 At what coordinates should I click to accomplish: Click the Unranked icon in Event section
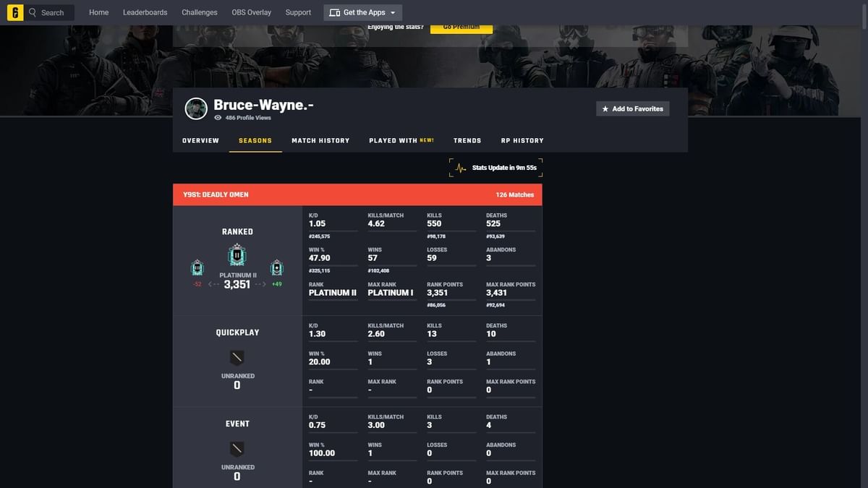click(x=237, y=448)
